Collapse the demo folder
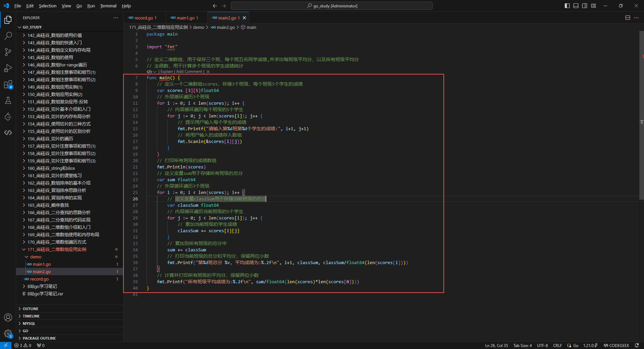The width and height of the screenshot is (644, 349). [x=70, y=257]
